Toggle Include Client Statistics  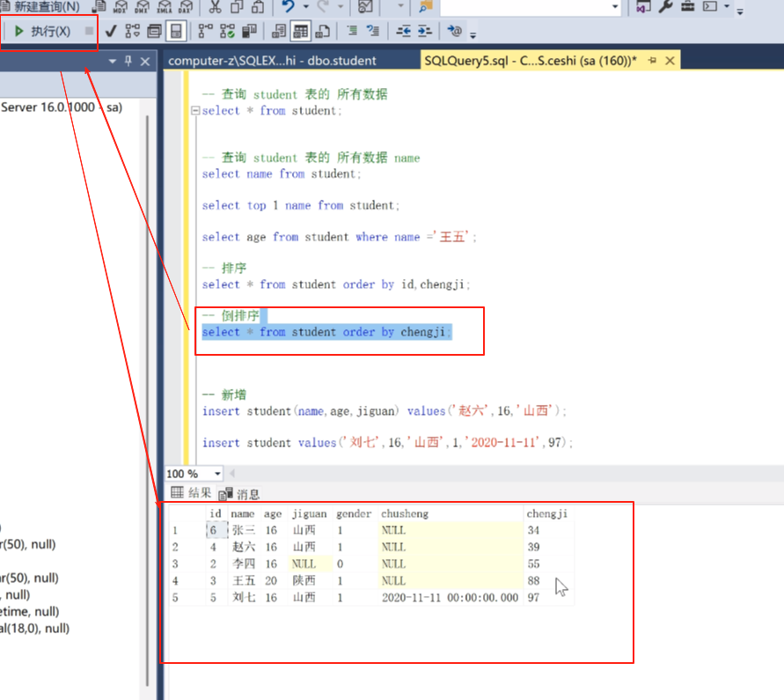tap(250, 32)
